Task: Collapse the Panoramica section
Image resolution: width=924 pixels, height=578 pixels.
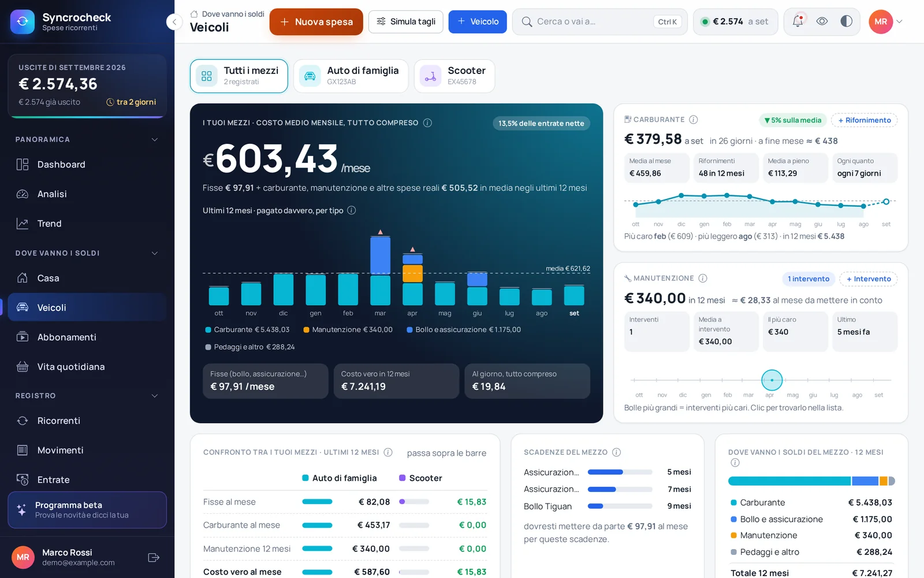Action: click(x=154, y=139)
